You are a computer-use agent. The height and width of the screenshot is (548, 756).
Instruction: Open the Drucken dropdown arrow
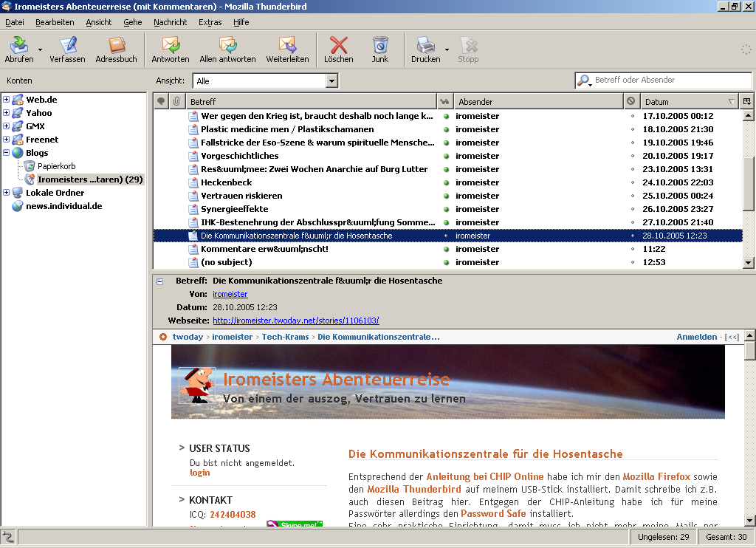[x=447, y=49]
